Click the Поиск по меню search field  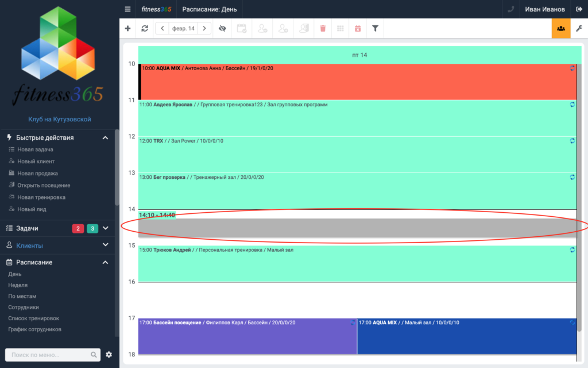[52, 355]
